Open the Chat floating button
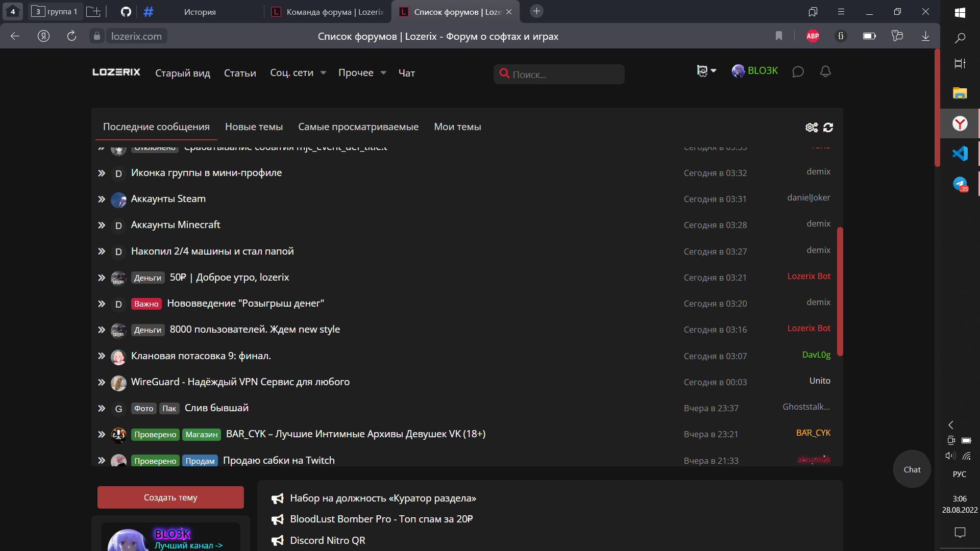The height and width of the screenshot is (551, 980). click(x=912, y=469)
